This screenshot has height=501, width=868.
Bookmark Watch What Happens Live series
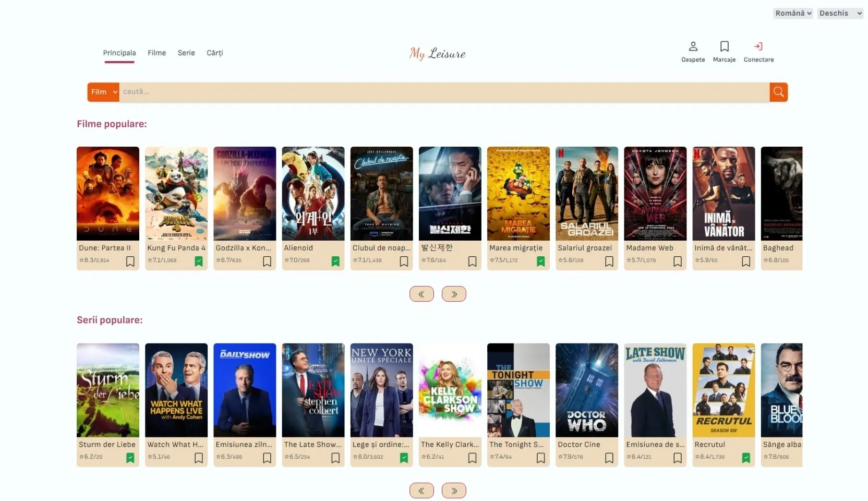pos(199,458)
